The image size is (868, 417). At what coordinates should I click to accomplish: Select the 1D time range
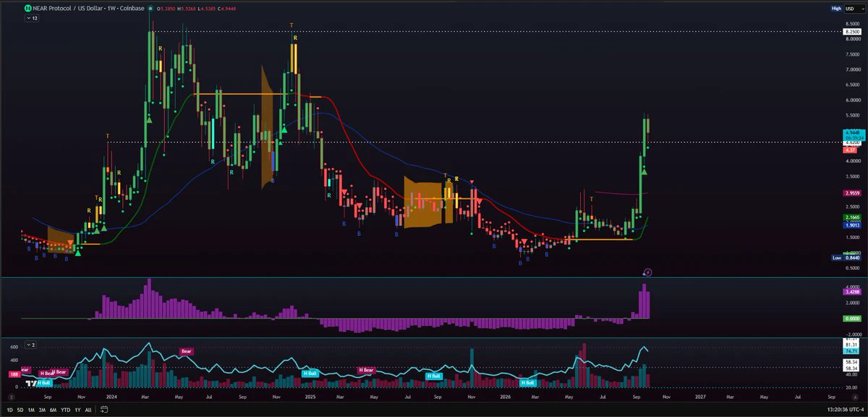pyautogui.click(x=9, y=410)
